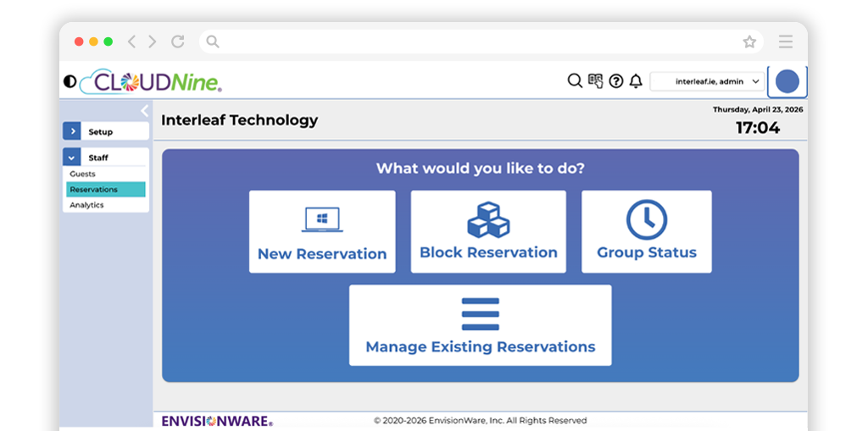Bookmark the page with the star icon

point(749,41)
